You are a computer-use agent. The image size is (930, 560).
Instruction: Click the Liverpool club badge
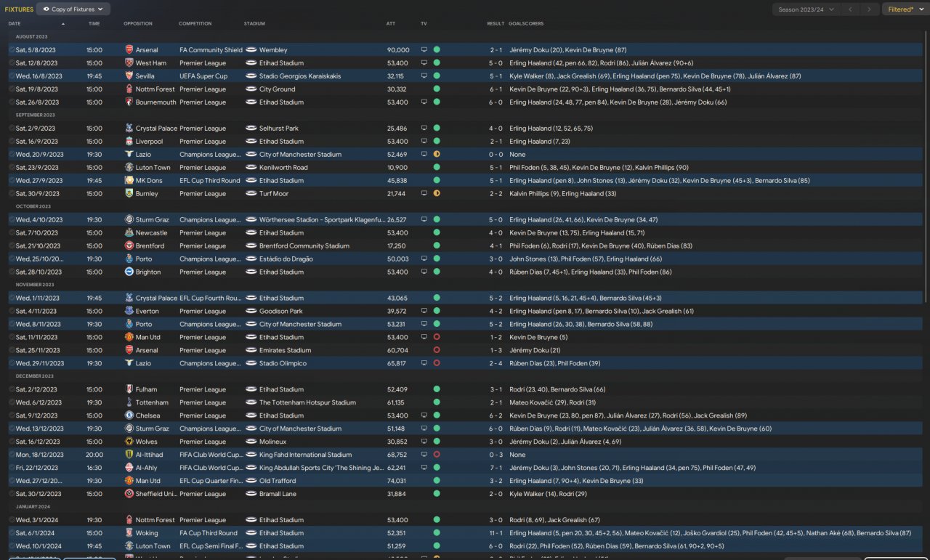129,142
